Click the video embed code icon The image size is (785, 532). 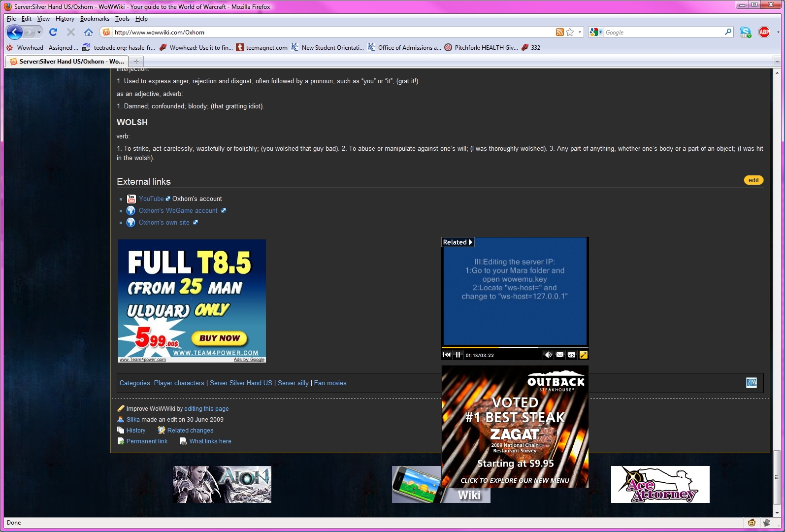click(x=572, y=355)
